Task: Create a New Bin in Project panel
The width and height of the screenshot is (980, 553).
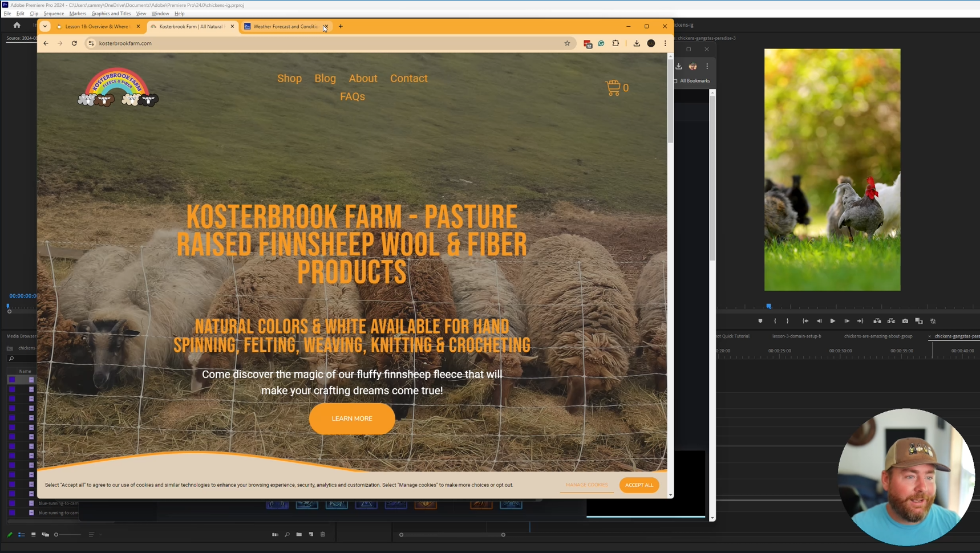Action: coord(299,535)
